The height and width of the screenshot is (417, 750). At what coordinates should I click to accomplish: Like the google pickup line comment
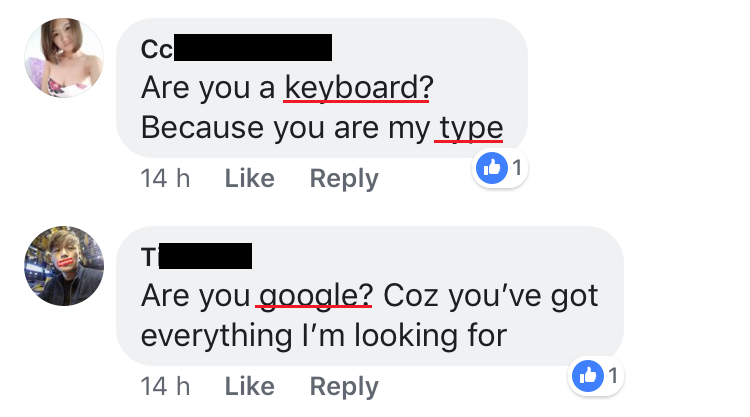pyautogui.click(x=249, y=386)
